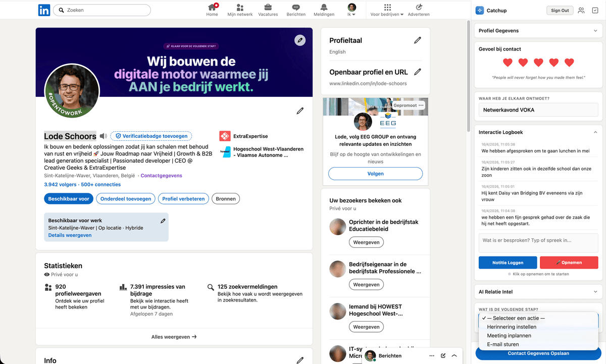The width and height of the screenshot is (606, 364).
Task: Compose a new message in the Berichten bar
Action: coord(443,355)
